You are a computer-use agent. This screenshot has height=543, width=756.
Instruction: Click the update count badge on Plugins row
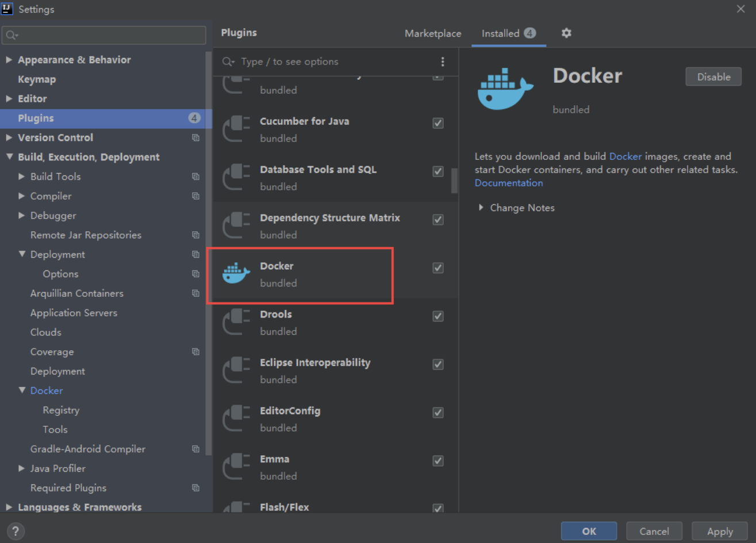point(194,118)
